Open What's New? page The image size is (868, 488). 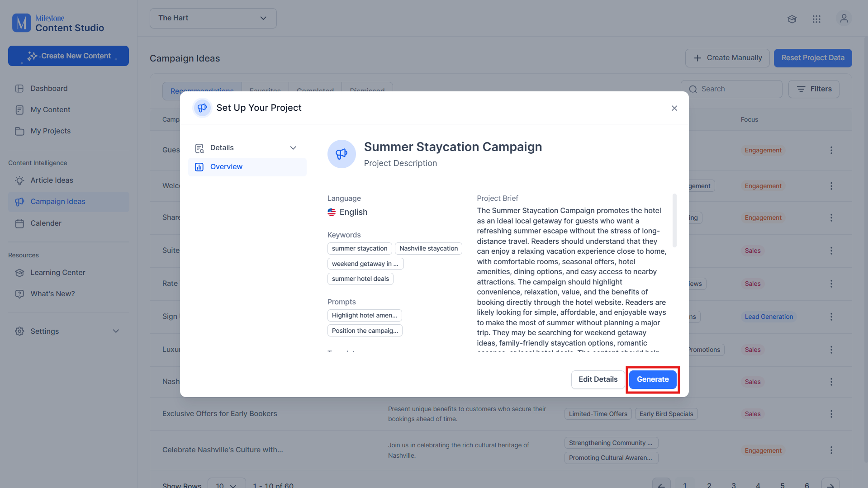point(52,294)
